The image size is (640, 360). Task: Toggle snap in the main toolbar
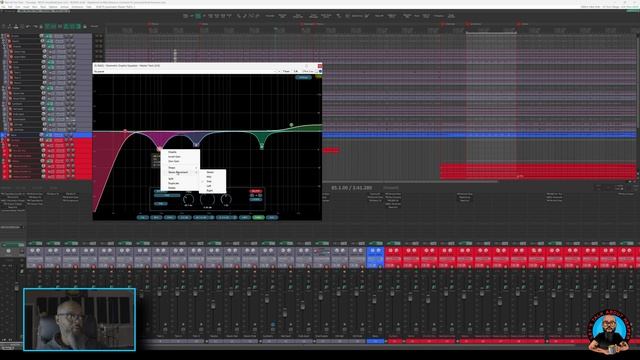coord(78,26)
